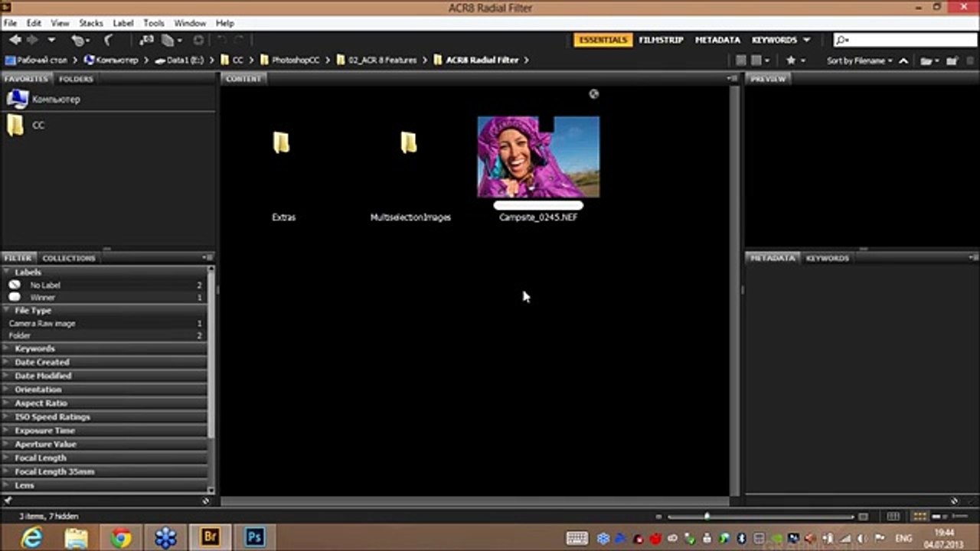Click the Keep filter pin icon
980x551 pixels.
pyautogui.click(x=8, y=500)
